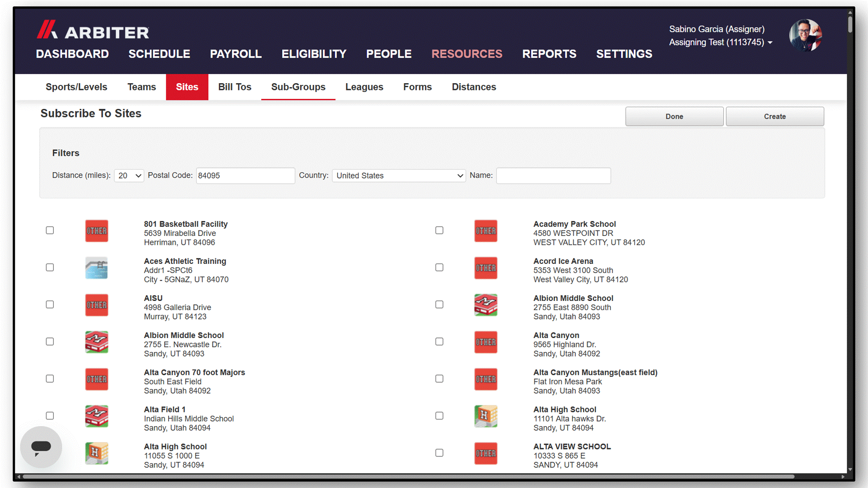Check the Aces Athletic Training checkbox

(50, 267)
